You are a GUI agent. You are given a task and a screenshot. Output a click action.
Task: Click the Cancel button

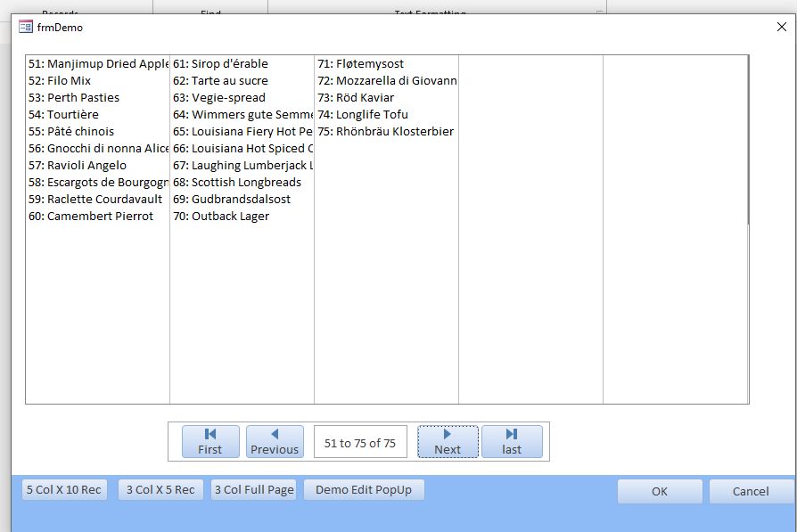(x=751, y=491)
